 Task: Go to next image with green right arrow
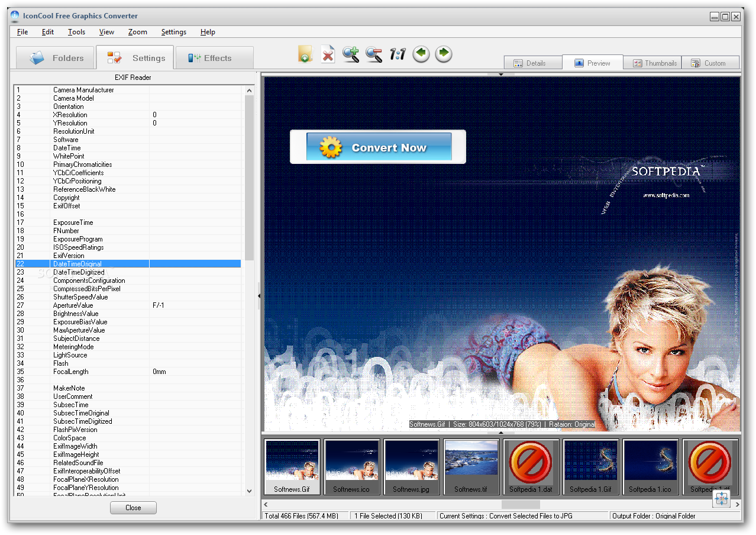tap(444, 54)
